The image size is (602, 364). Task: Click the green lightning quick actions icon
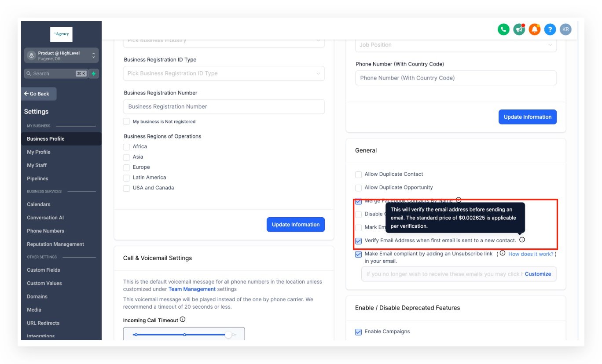(x=93, y=73)
